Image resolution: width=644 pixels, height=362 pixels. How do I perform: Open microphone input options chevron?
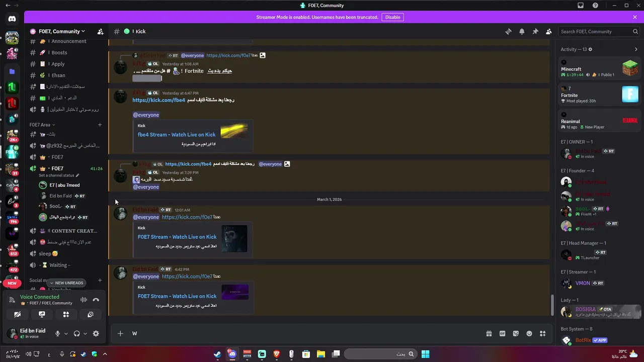[x=65, y=333]
